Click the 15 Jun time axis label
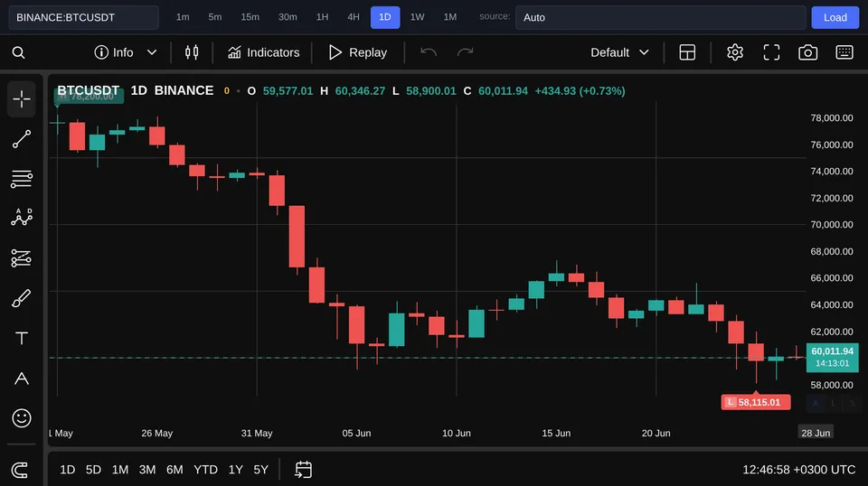This screenshot has height=486, width=868. pos(556,433)
